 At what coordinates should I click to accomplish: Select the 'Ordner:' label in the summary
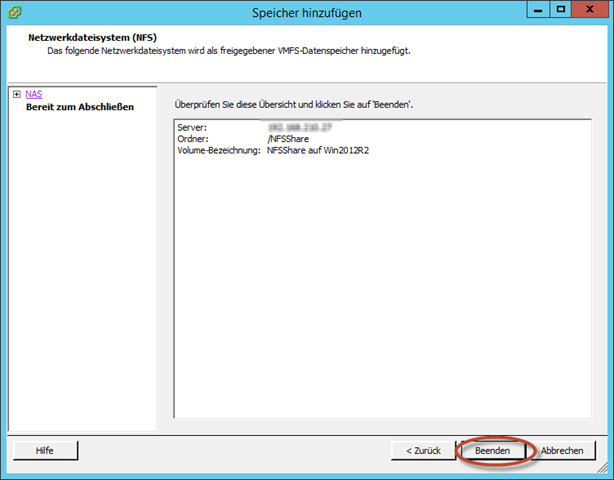coord(193,139)
